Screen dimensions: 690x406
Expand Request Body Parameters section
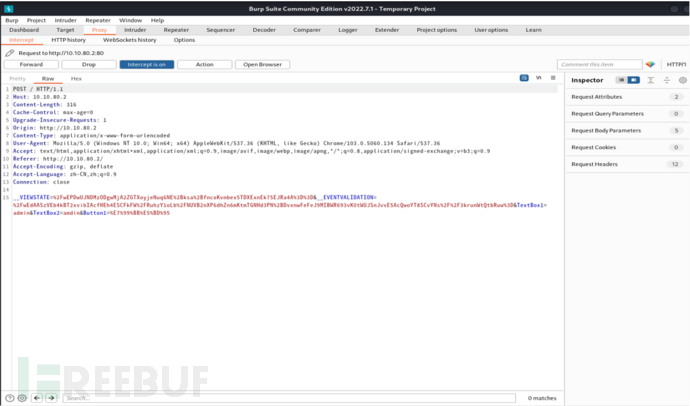pyautogui.click(x=627, y=131)
